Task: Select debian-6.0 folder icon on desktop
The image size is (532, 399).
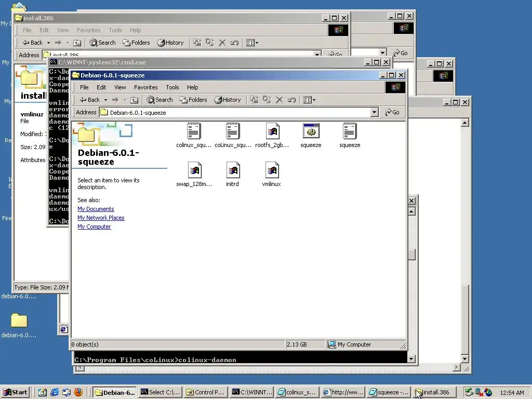Action: click(x=19, y=325)
